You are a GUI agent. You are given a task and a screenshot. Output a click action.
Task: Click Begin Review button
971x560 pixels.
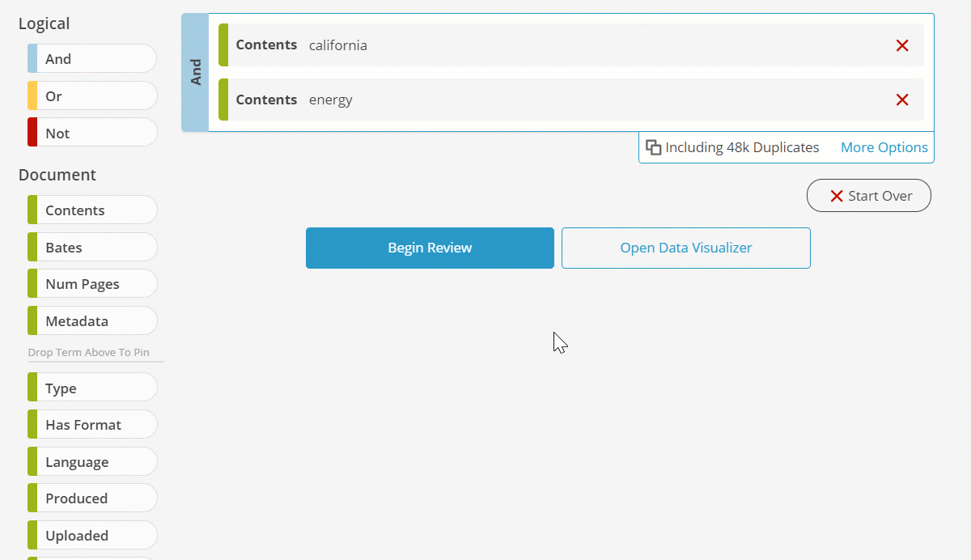coord(430,248)
